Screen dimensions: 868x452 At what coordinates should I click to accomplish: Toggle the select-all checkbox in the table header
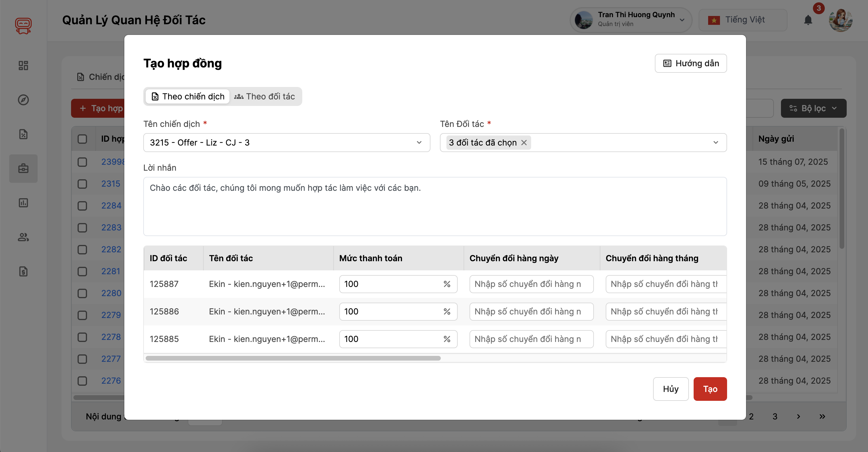coord(82,139)
